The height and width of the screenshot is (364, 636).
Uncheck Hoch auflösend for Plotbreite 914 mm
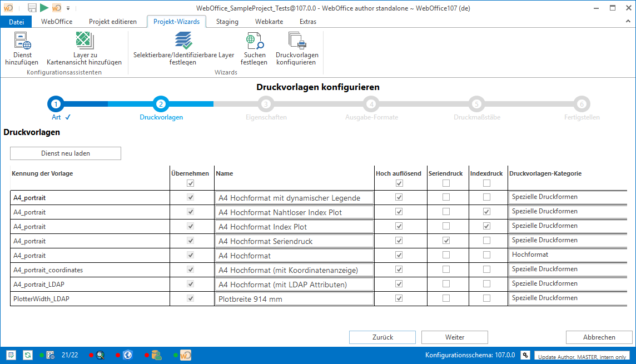399,298
